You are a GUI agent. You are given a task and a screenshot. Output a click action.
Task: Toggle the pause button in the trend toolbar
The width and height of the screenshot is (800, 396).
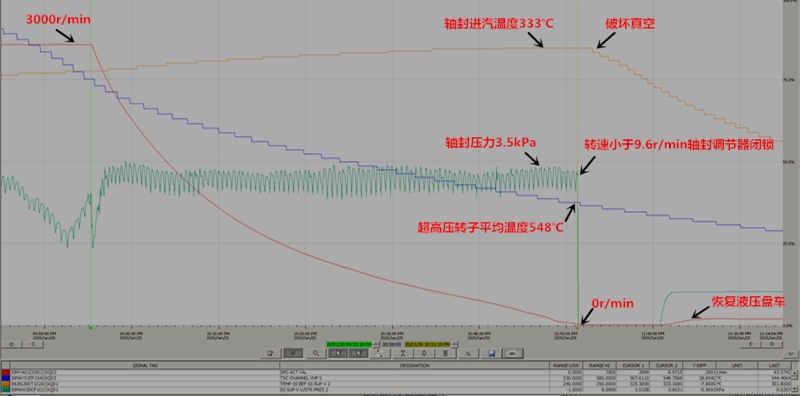[x=293, y=354]
